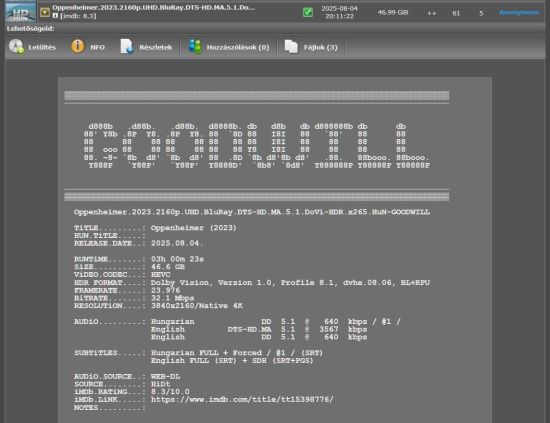This screenshot has width=550, height=423.
Task: Click the leechers count 5
Action: pyautogui.click(x=481, y=13)
